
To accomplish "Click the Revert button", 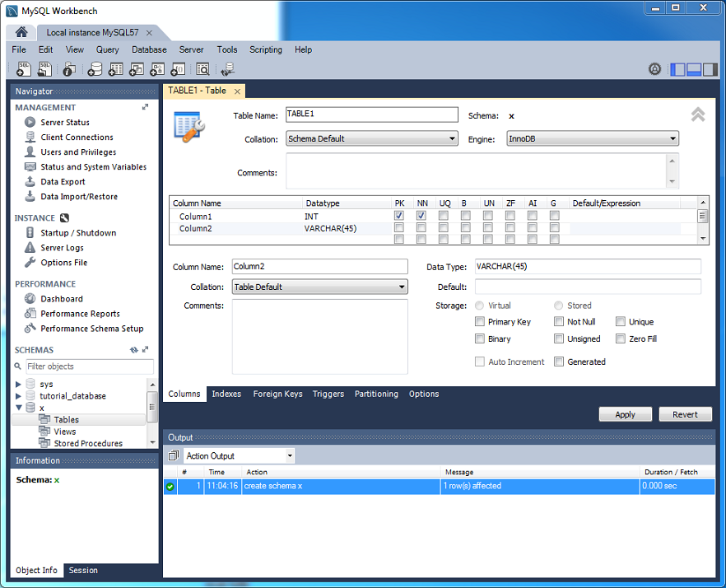I will click(685, 414).
